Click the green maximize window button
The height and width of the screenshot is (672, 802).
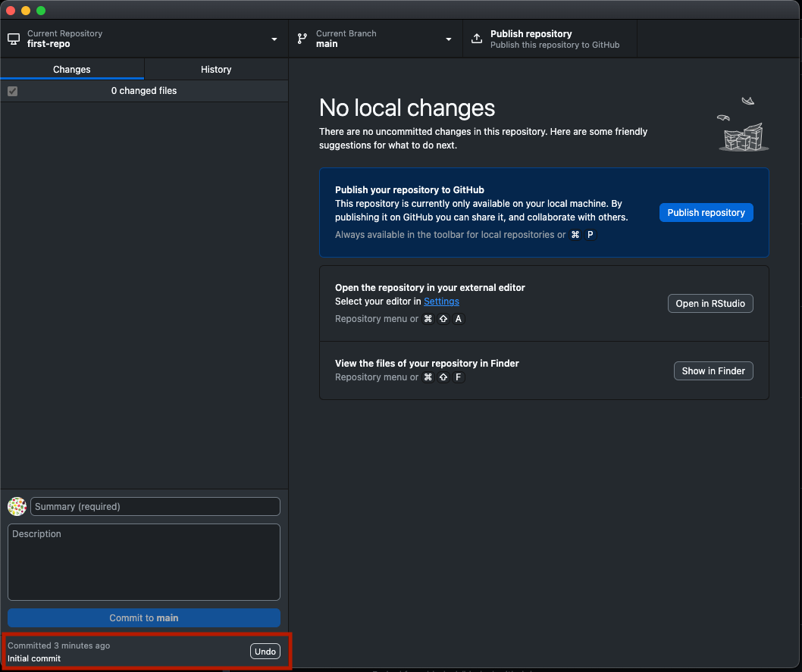pos(41,11)
